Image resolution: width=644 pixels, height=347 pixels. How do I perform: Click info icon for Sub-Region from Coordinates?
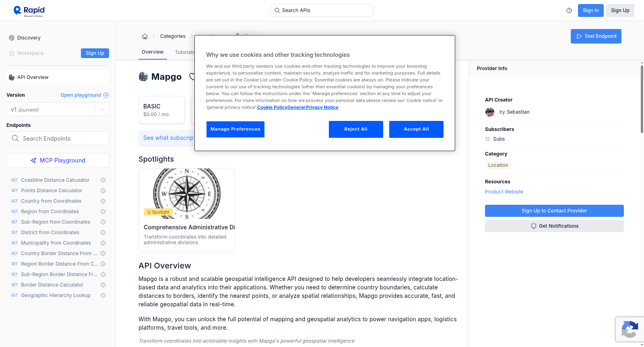coord(103,222)
